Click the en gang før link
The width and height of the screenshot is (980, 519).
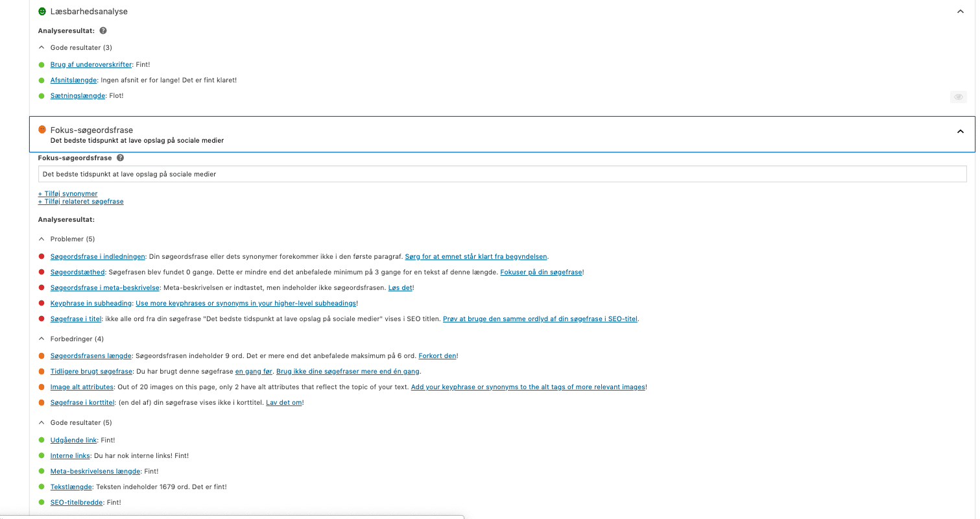tap(254, 371)
